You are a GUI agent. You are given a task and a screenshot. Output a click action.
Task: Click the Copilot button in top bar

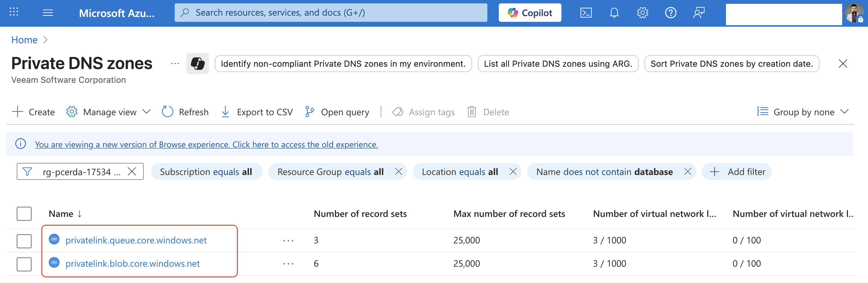point(530,13)
